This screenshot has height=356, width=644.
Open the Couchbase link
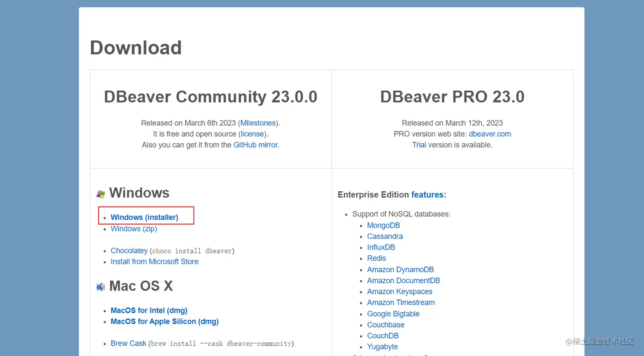point(386,325)
